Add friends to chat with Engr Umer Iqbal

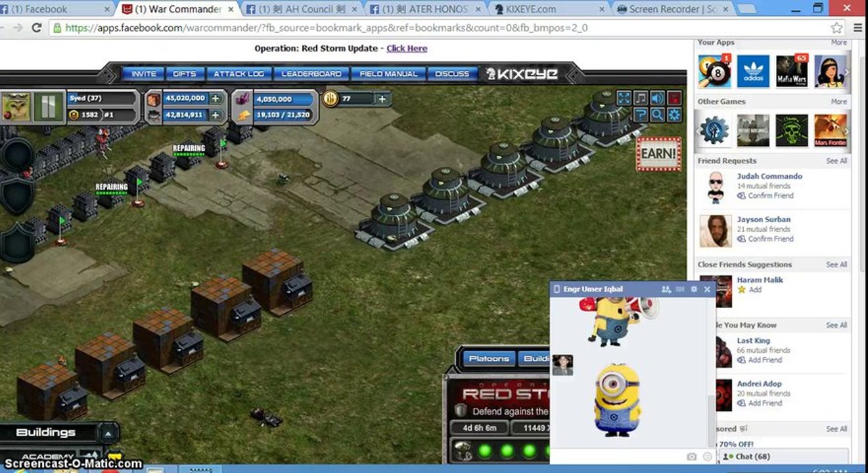coord(666,289)
